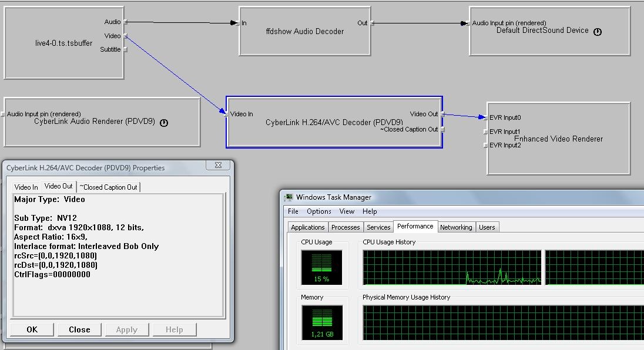Click the In pin of ffdshow Audio Decoder
The image size is (644, 350).
(238, 23)
